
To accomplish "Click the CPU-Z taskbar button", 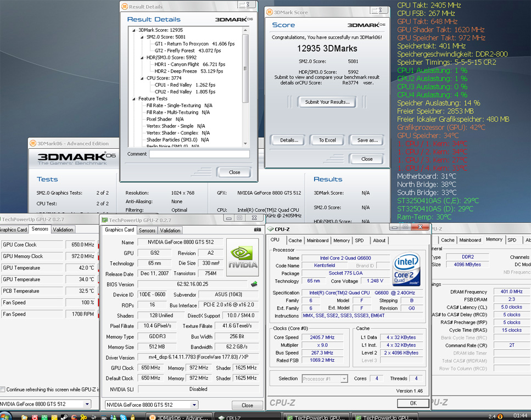I will pos(248,417).
